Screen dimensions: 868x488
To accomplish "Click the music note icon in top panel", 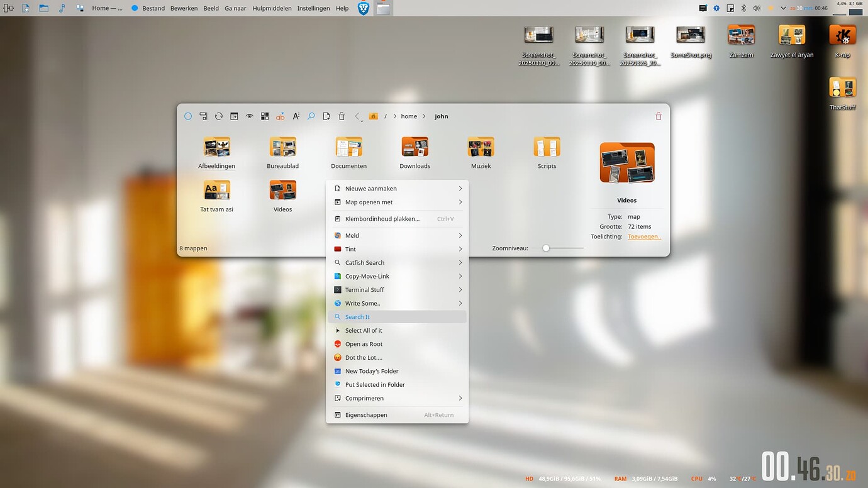I will coord(62,8).
